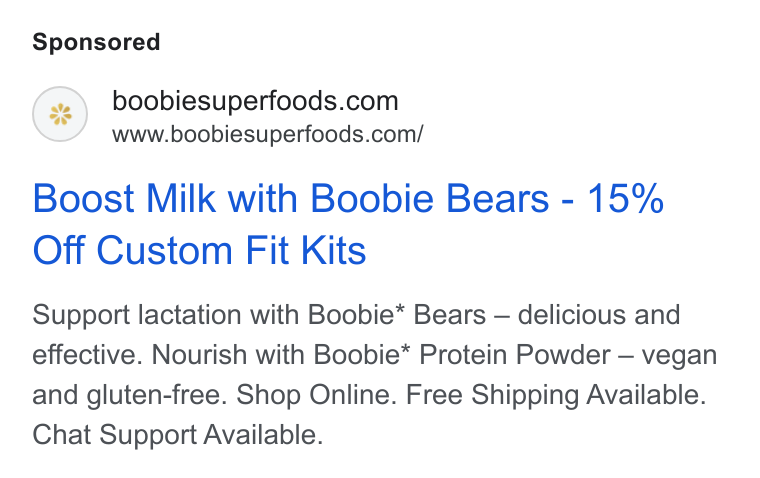Image resolution: width=760 pixels, height=478 pixels.
Task: Click Boobie* Bears in the description text
Action: tap(397, 315)
